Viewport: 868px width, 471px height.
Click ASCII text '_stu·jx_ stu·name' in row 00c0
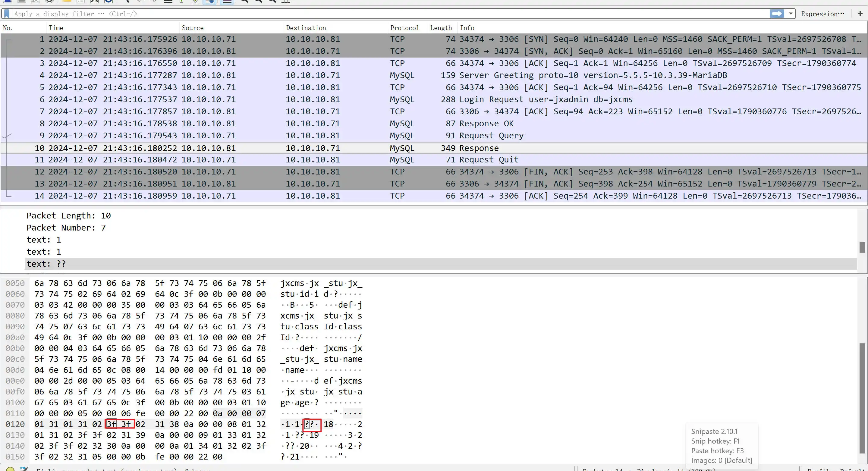pos(321,360)
